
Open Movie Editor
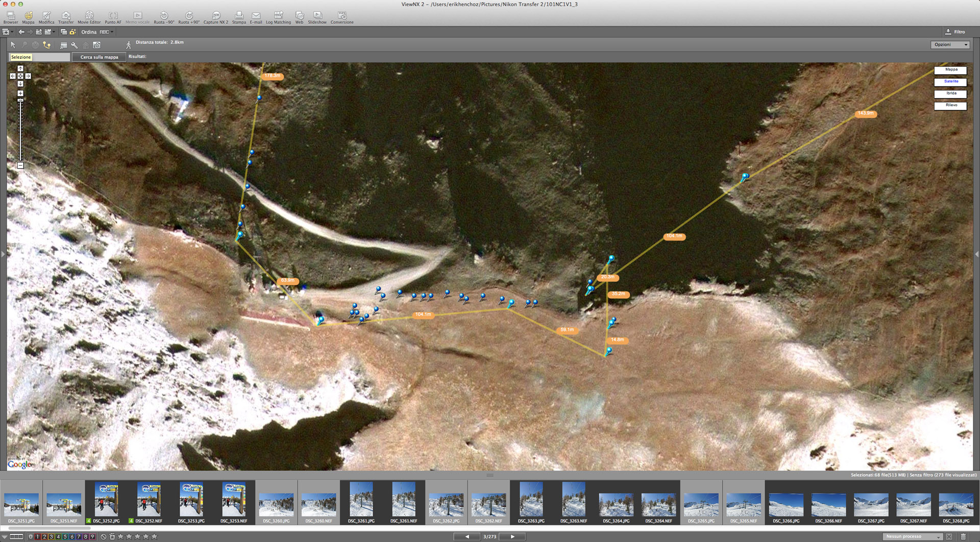(89, 18)
